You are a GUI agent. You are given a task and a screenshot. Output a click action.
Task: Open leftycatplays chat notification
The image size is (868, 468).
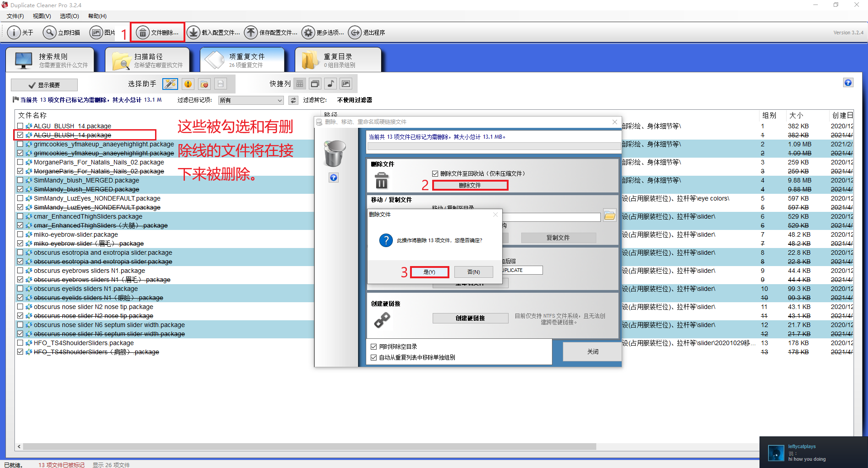[x=814, y=452]
